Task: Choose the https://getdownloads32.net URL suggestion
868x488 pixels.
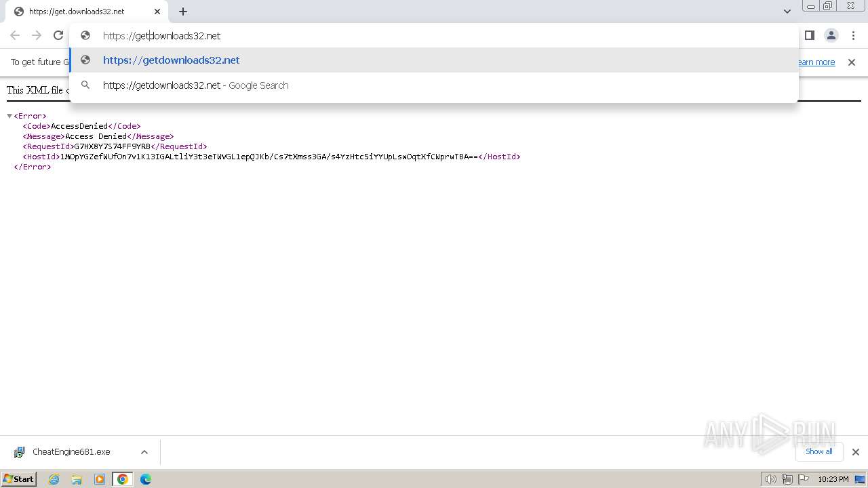Action: click(x=434, y=60)
